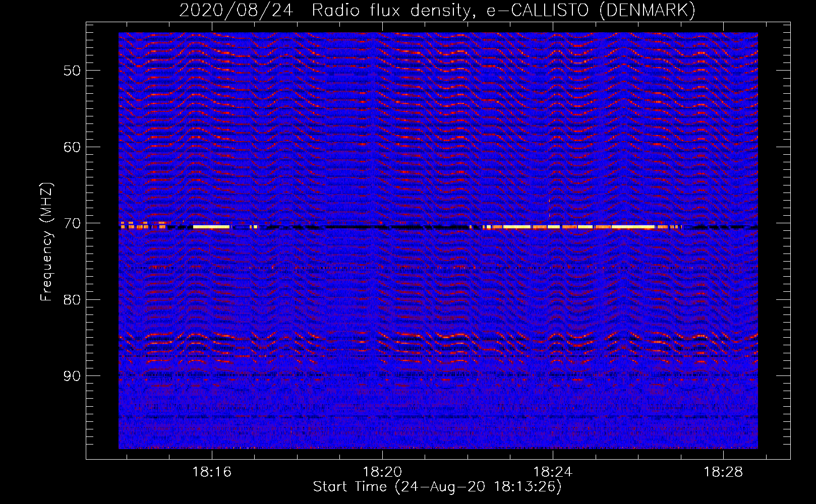
Task: Click the 50 frequency tick label
Action: click(x=72, y=71)
